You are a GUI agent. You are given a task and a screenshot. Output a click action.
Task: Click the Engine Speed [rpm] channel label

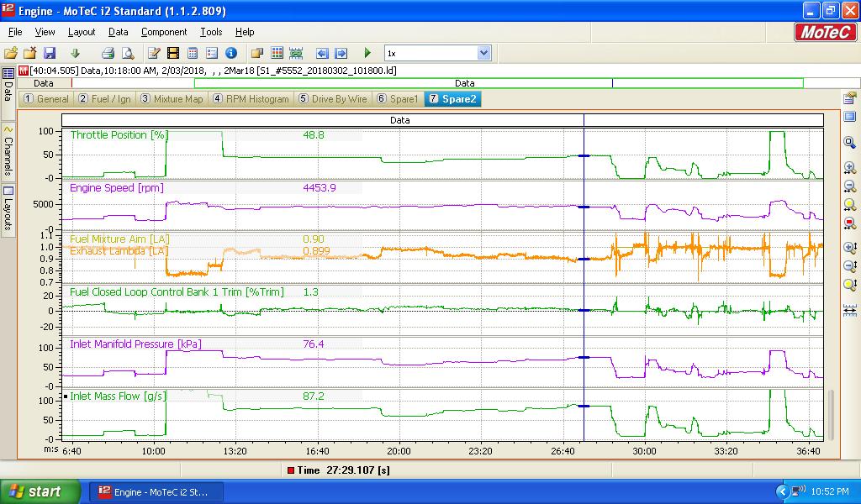click(116, 187)
